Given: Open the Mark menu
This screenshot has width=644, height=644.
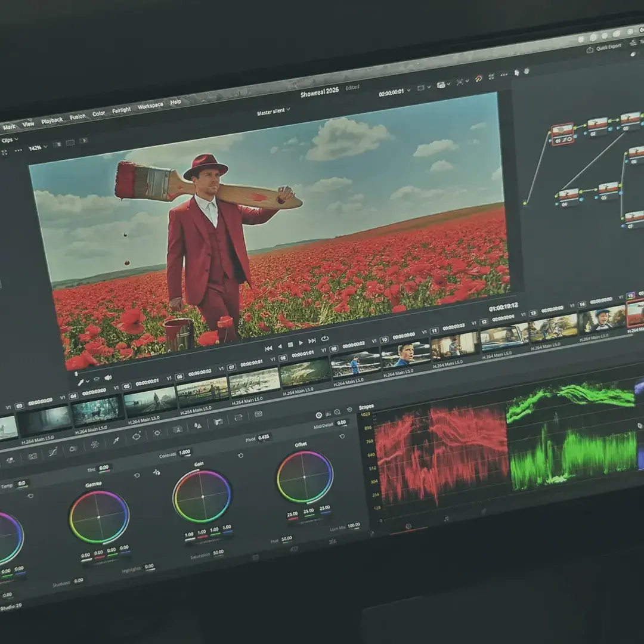Looking at the screenshot, I should point(9,127).
